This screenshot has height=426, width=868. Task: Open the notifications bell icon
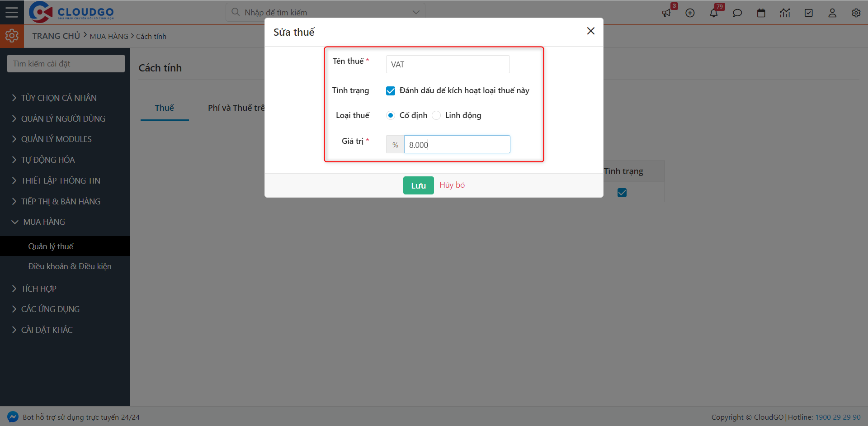point(714,13)
